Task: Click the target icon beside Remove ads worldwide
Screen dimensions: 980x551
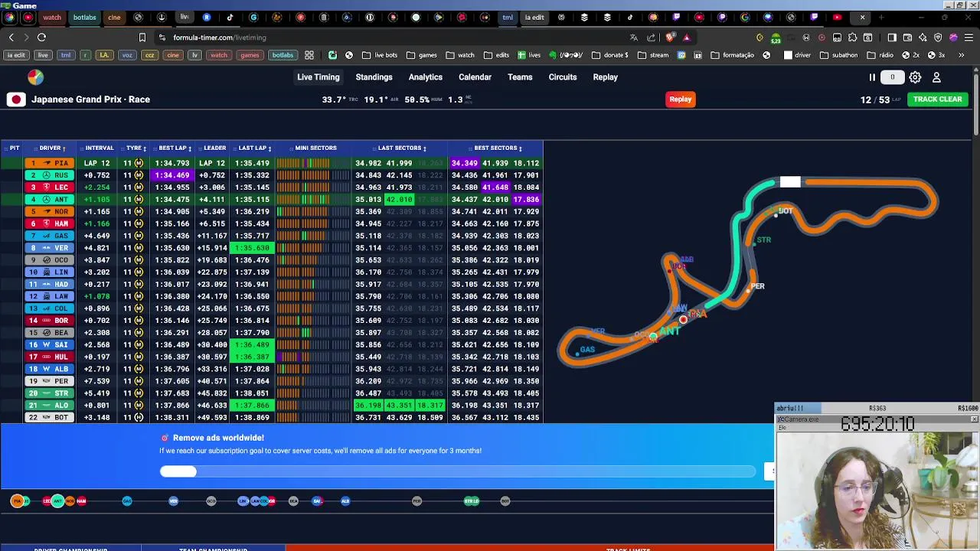Action: (x=165, y=438)
